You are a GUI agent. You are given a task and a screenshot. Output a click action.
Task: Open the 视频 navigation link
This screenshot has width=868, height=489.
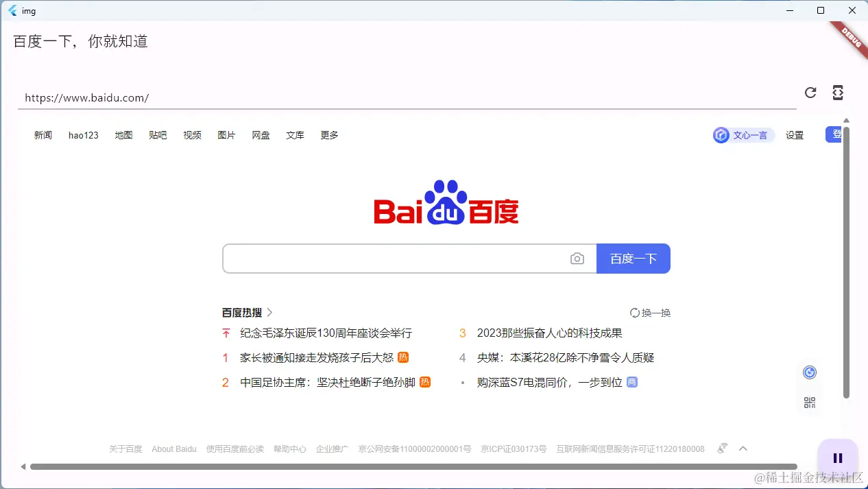192,135
